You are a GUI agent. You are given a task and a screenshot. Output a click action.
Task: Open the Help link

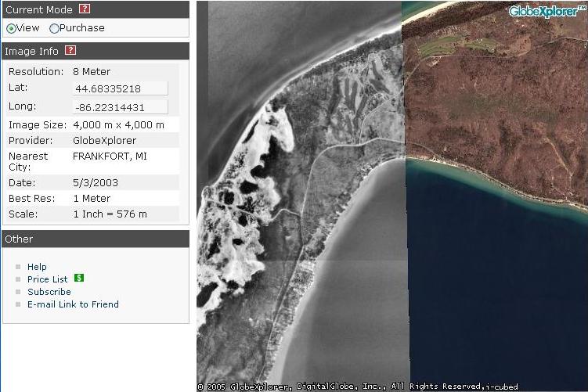(37, 267)
